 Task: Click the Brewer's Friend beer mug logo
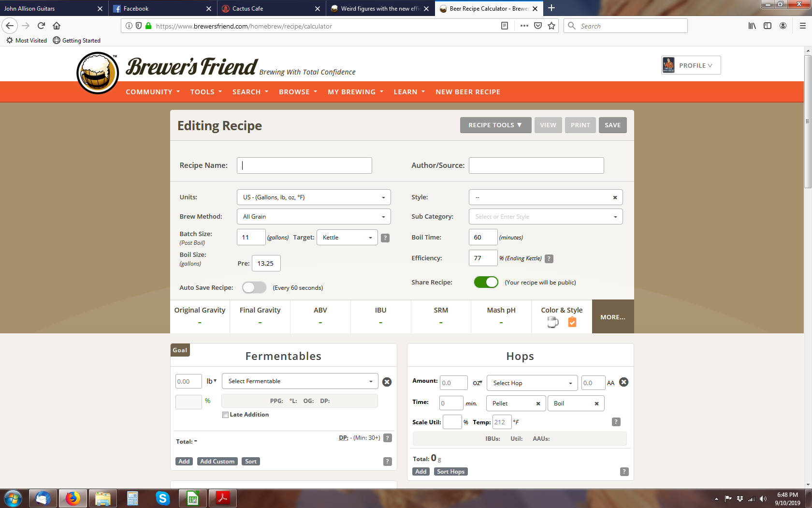click(98, 73)
